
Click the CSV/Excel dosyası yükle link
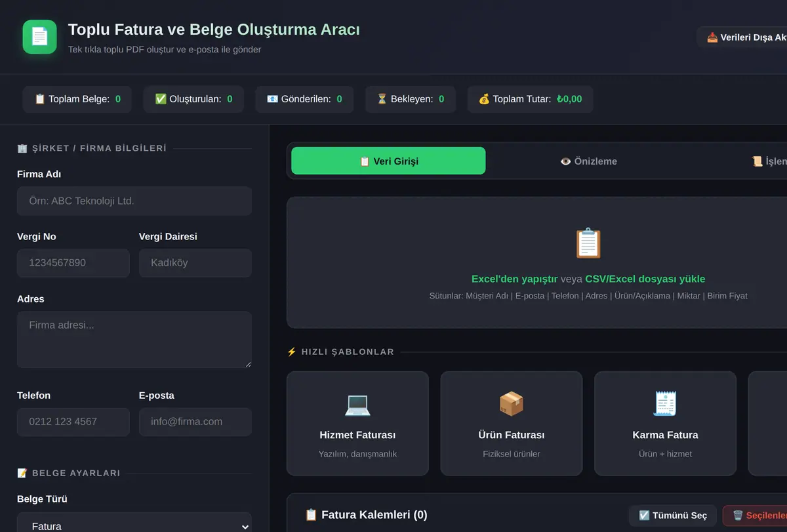point(645,279)
